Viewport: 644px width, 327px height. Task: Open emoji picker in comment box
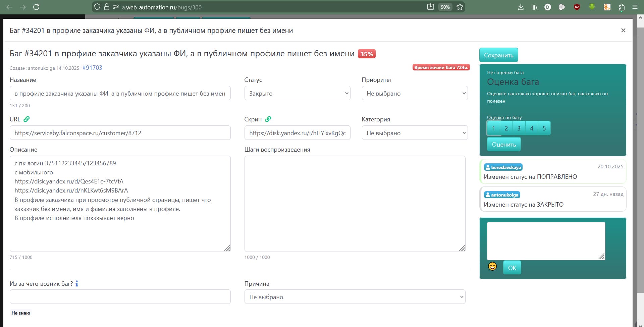(x=492, y=266)
